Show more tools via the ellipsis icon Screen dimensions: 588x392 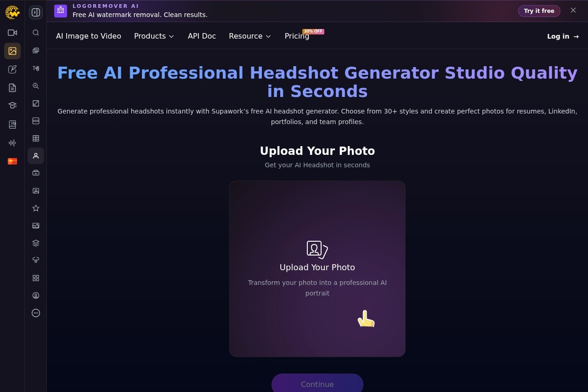(x=36, y=313)
